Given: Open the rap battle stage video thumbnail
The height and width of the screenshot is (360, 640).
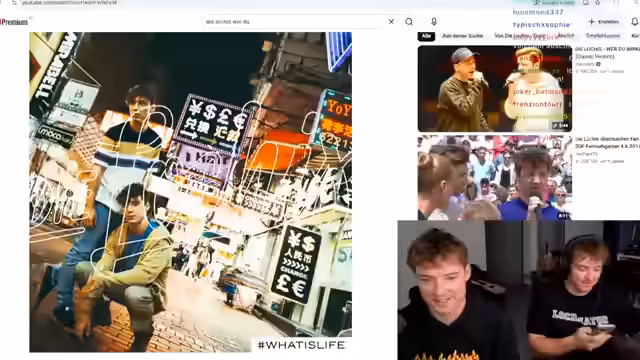Looking at the screenshot, I should click(494, 89).
